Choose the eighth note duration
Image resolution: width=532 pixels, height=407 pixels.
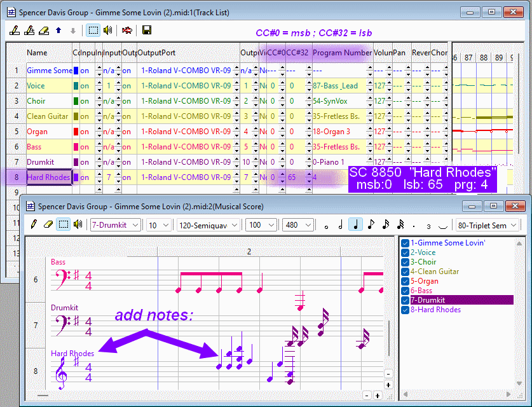coord(371,224)
